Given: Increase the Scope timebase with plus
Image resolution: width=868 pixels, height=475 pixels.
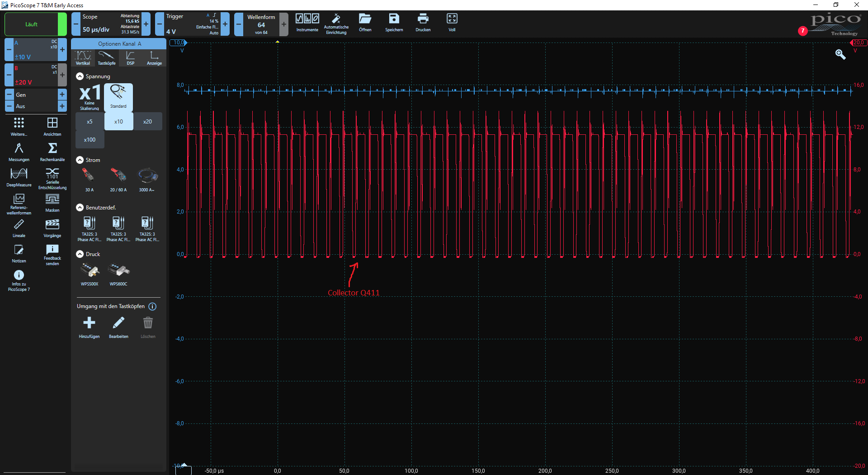Looking at the screenshot, I should [146, 24].
